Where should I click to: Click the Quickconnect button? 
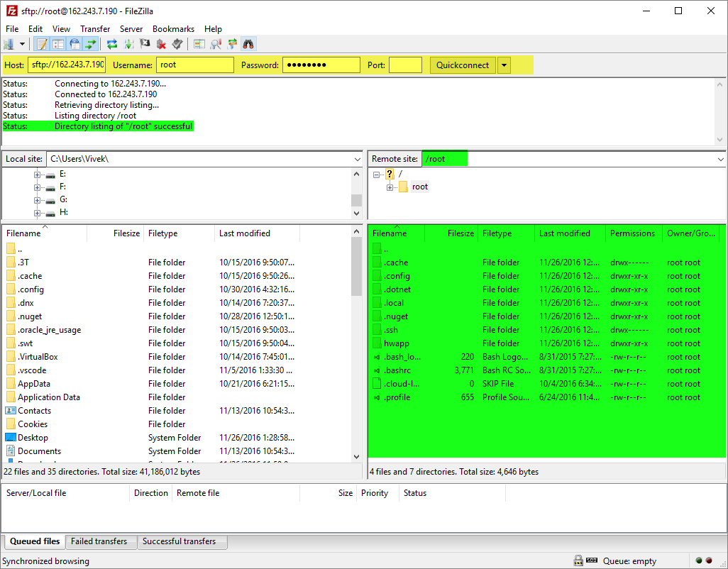point(463,65)
